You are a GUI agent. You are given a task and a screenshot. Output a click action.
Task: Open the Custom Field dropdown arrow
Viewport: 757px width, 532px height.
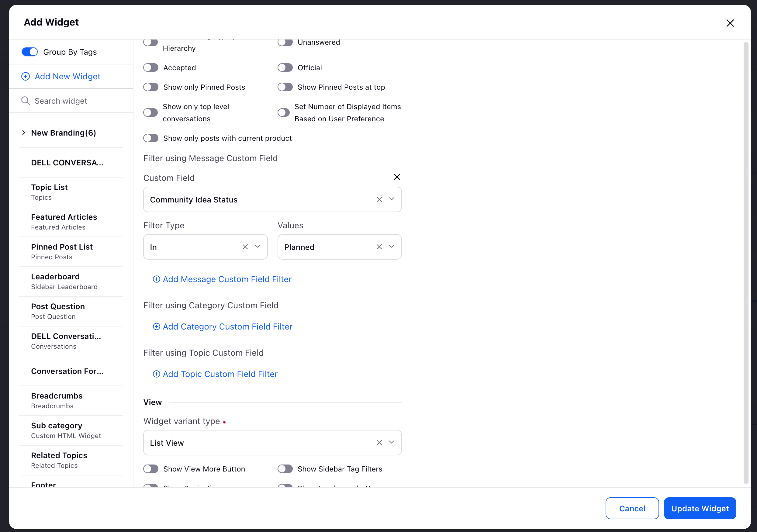point(392,199)
